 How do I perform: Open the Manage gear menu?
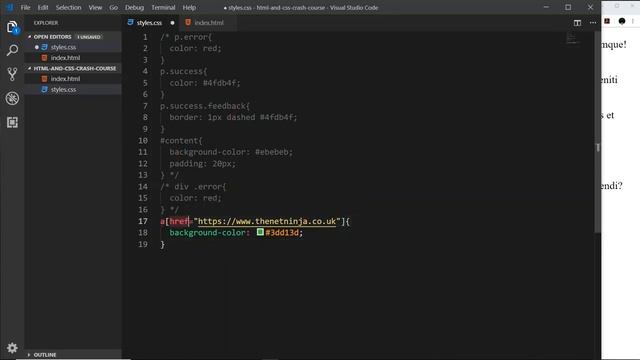click(12, 348)
